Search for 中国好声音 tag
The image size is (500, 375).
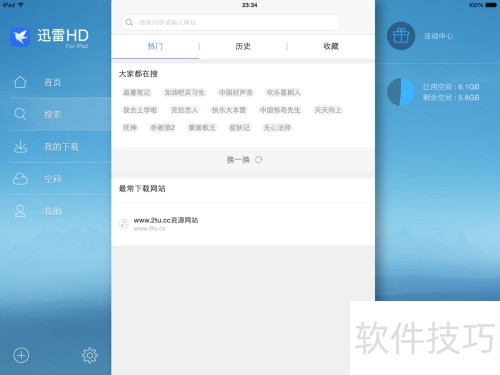(236, 92)
